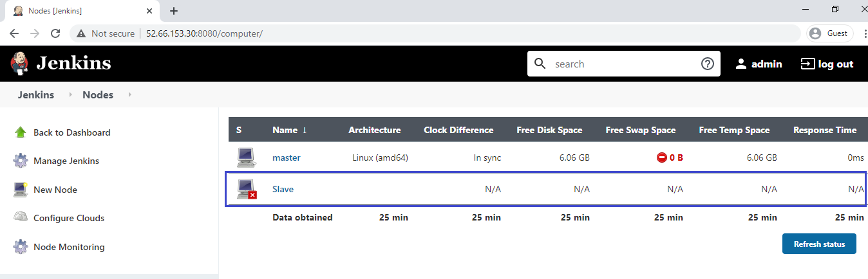Reload the page with browser refresh icon
Screen dimensions: 868x279
coord(55,33)
